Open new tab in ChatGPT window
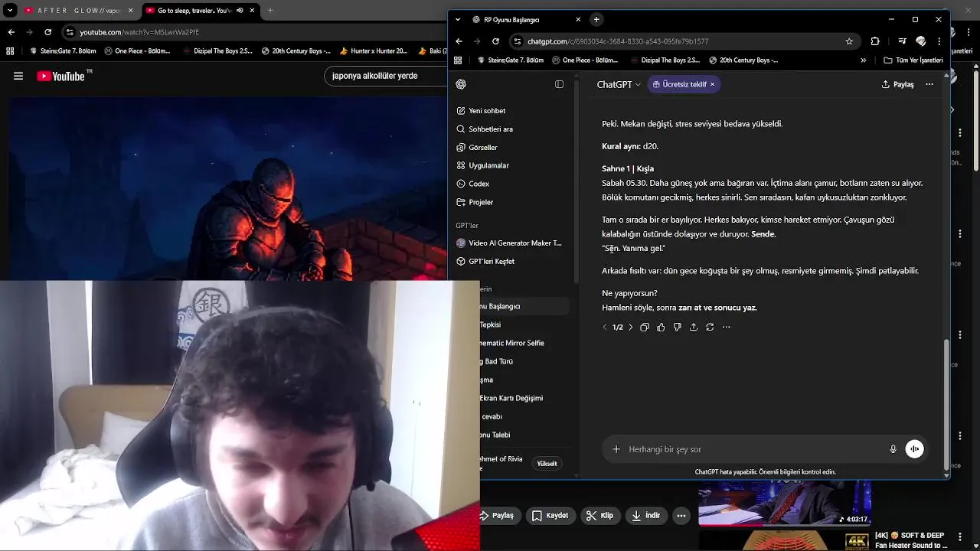 click(596, 19)
